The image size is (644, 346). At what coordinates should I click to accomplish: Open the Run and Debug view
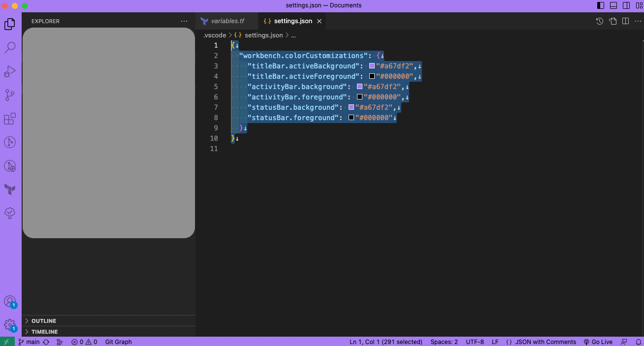point(10,71)
